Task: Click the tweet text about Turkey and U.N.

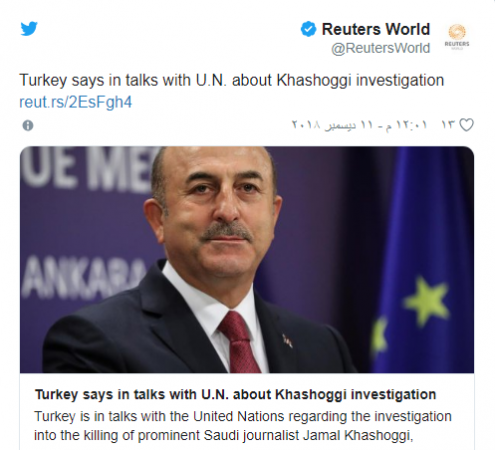Action: tap(232, 80)
